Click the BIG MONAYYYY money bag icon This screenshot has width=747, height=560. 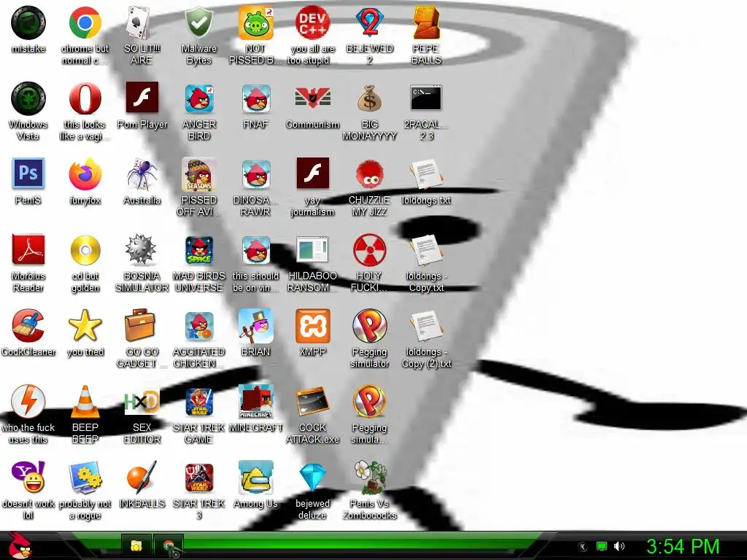coord(370,98)
